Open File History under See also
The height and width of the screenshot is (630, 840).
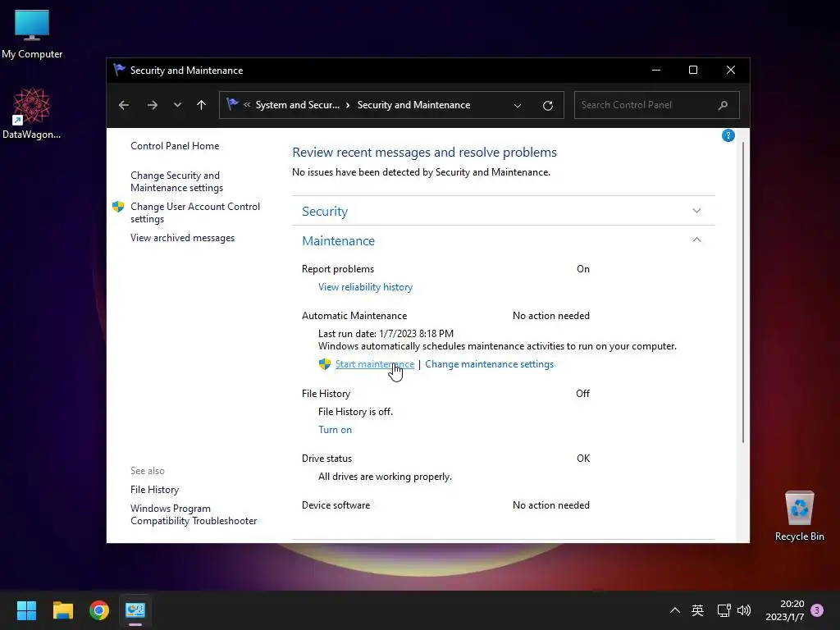[154, 490]
